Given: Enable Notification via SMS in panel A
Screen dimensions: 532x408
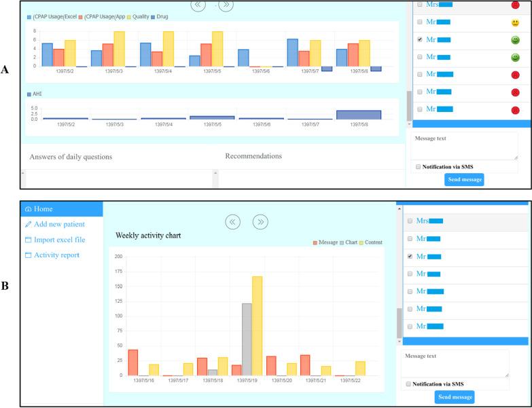Looking at the screenshot, I should pyautogui.click(x=416, y=166).
